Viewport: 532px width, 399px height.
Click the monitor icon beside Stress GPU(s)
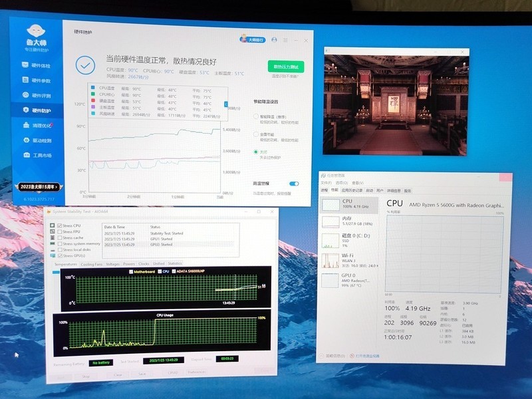(x=53, y=255)
